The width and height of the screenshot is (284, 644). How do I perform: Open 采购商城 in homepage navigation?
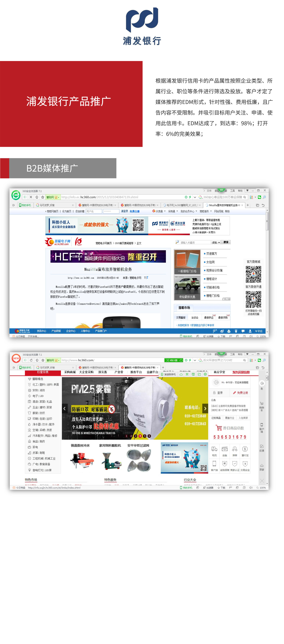pyautogui.click(x=70, y=372)
